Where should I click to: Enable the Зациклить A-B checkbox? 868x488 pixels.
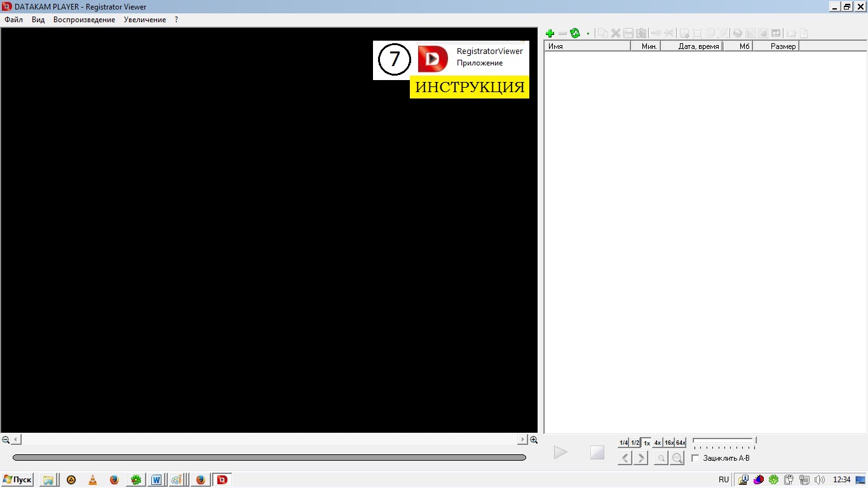[695, 458]
